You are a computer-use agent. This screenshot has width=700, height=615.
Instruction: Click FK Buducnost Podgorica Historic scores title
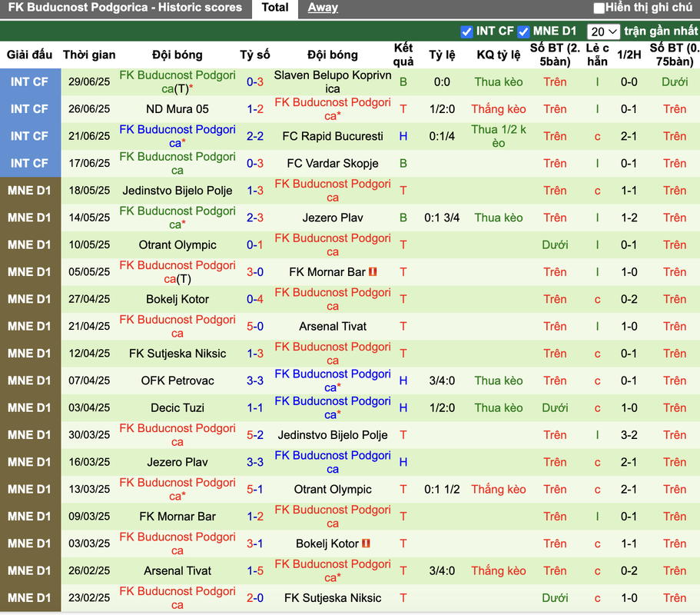click(125, 8)
